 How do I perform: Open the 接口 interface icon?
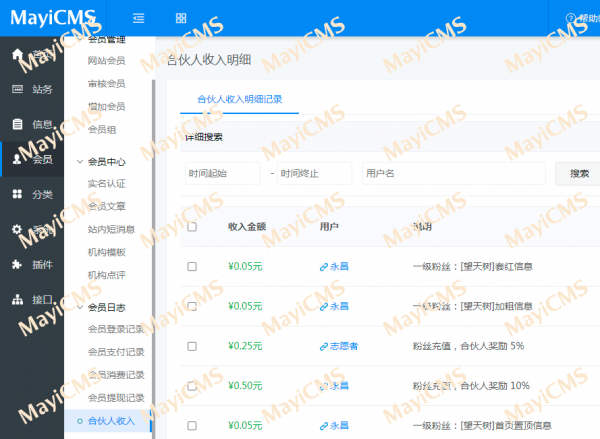[x=17, y=299]
